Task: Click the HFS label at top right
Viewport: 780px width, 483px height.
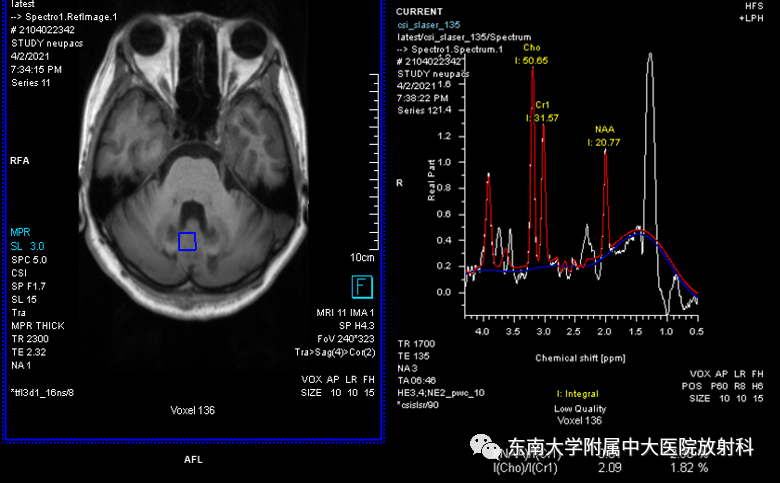Action: pyautogui.click(x=754, y=6)
